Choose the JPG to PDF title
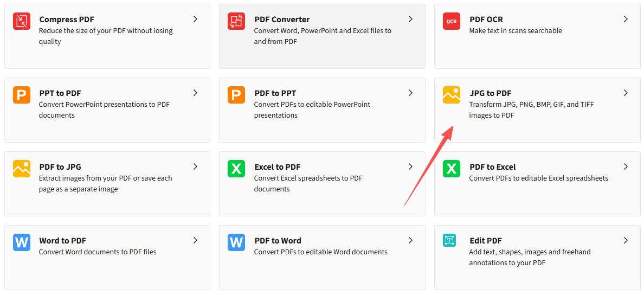The width and height of the screenshot is (644, 295). coord(491,93)
